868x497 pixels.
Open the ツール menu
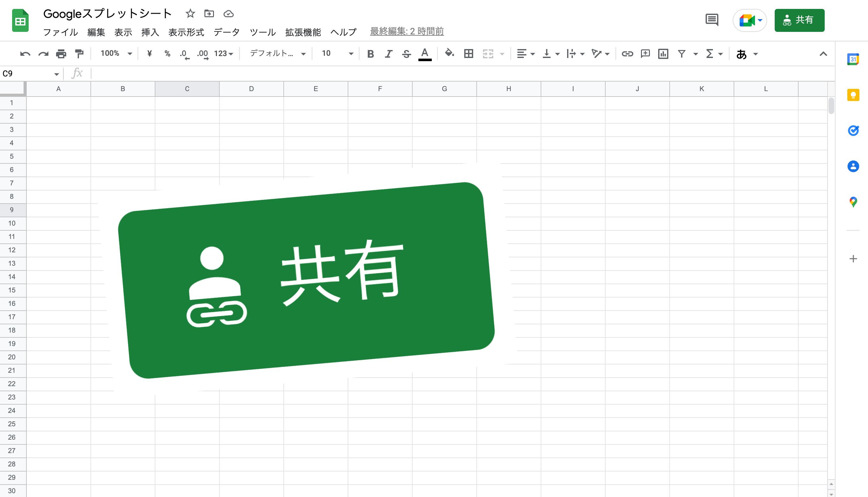click(263, 32)
